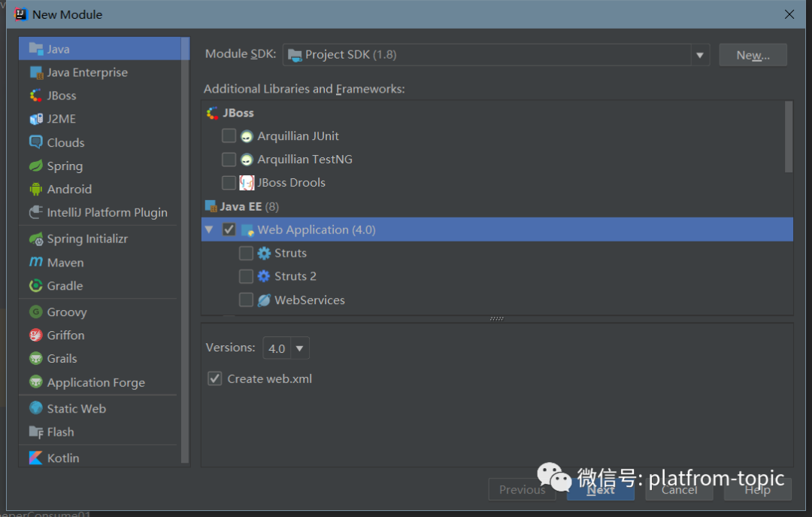Collapse the Web Application tree node
812x517 pixels.
tap(209, 230)
